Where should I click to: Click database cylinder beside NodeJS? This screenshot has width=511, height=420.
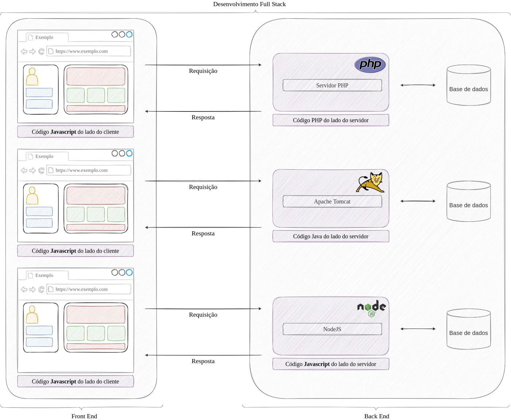coord(469,329)
